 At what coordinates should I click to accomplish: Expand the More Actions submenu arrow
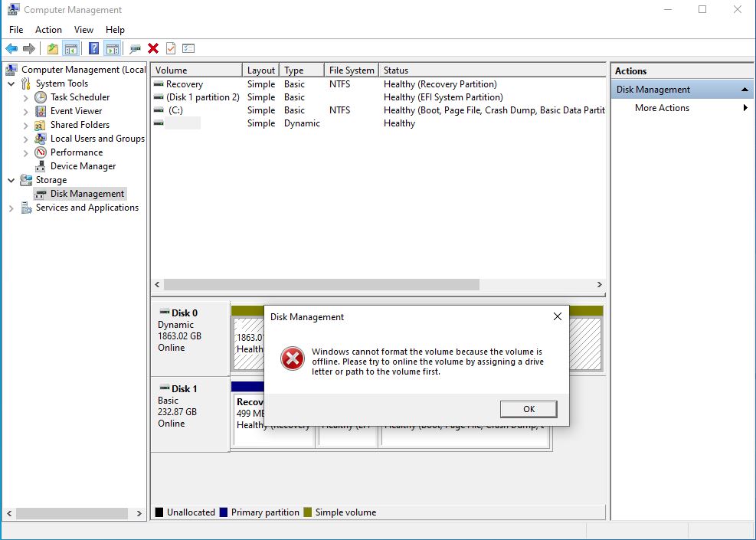click(745, 107)
